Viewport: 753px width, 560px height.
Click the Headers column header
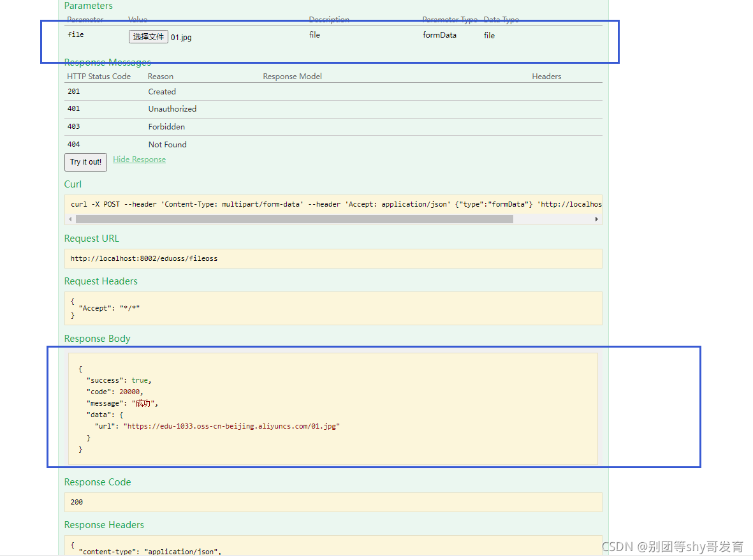pos(546,77)
